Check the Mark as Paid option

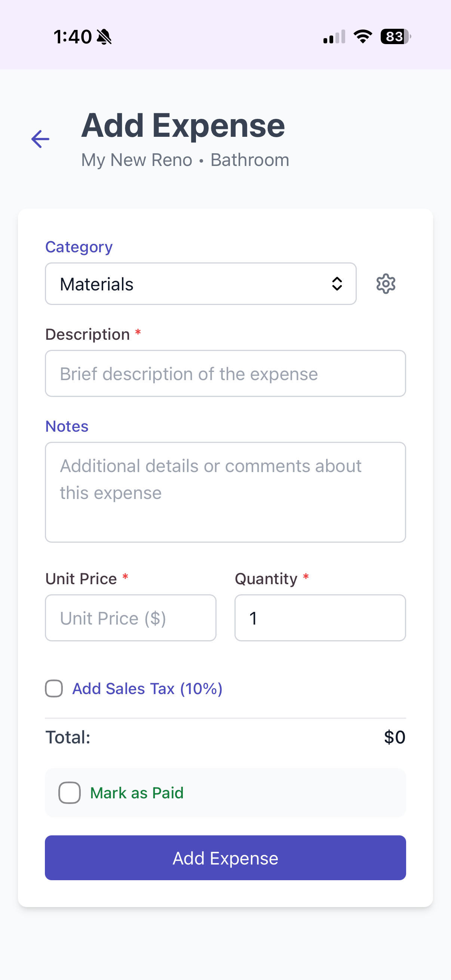pos(69,792)
